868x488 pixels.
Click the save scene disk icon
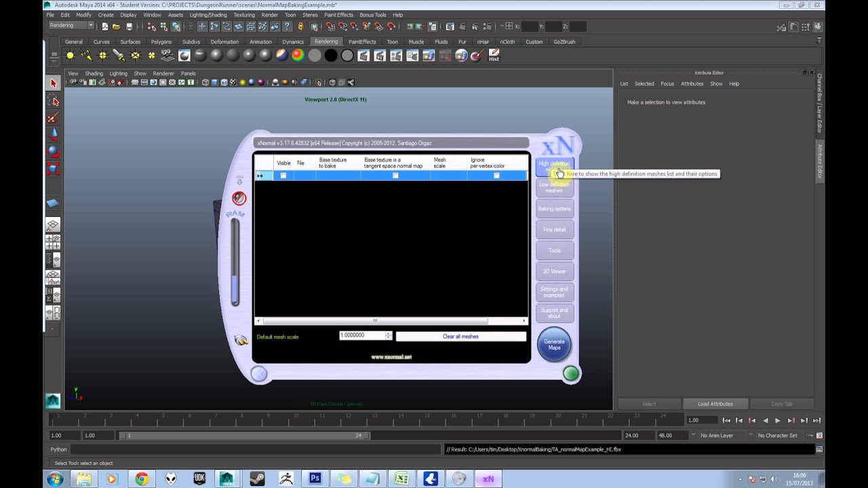tap(129, 26)
